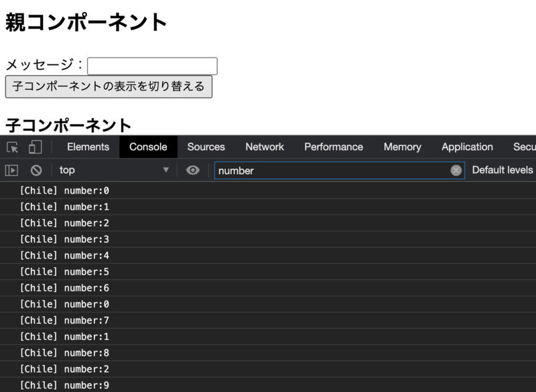Click the 親コンポーネント heading
This screenshot has width=536, height=392.
pos(86,22)
